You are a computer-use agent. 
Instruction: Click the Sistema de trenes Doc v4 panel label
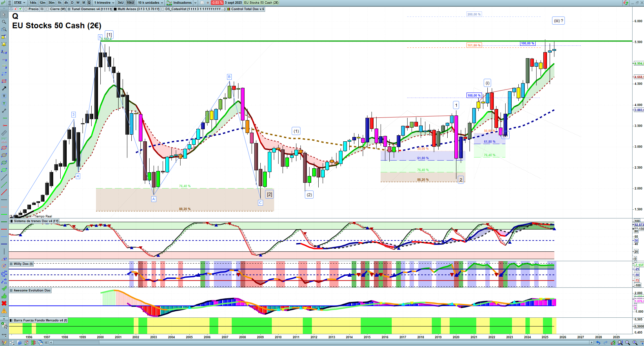(34, 221)
